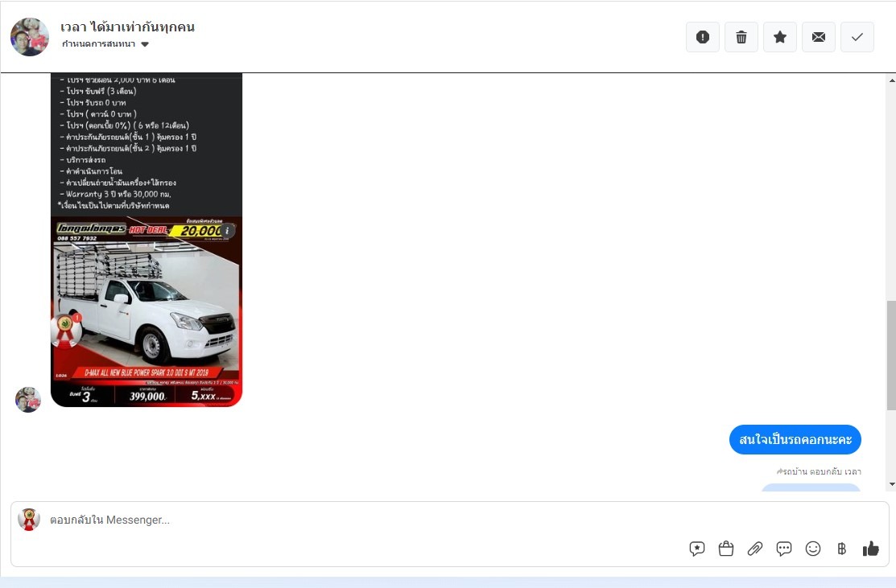The height and width of the screenshot is (588, 896).
Task: Mark conversation unread with envelope icon
Action: [818, 37]
